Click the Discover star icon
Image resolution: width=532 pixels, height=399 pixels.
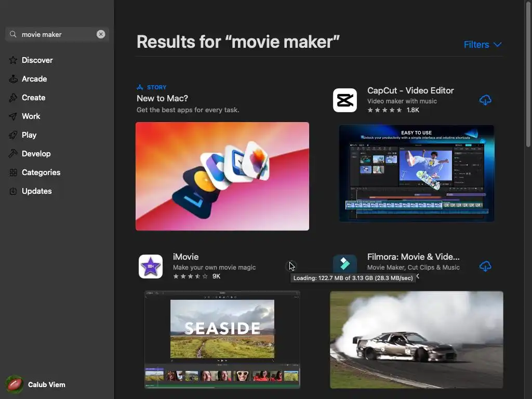[x=13, y=60]
